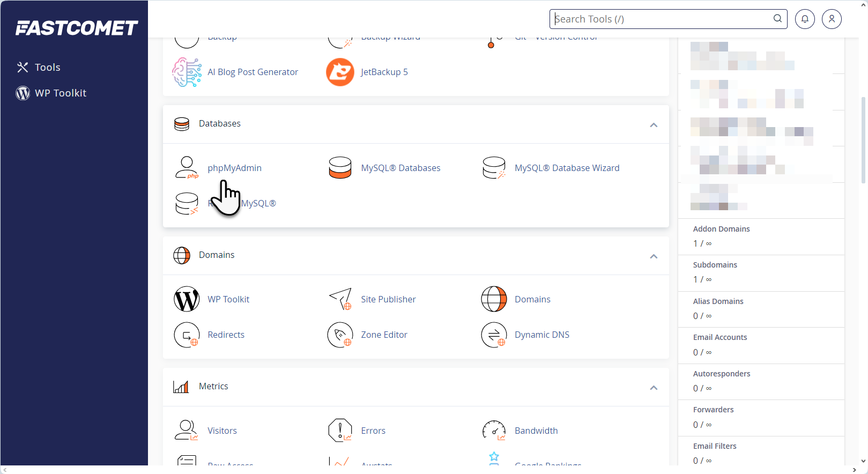
Task: Open the Visitors link
Action: [222, 431]
